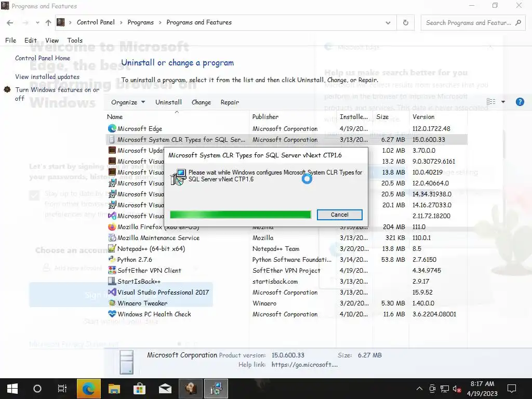Viewport: 532px width, 399px height.
Task: Click the https://go.microsoft help link
Action: pyautogui.click(x=304, y=365)
